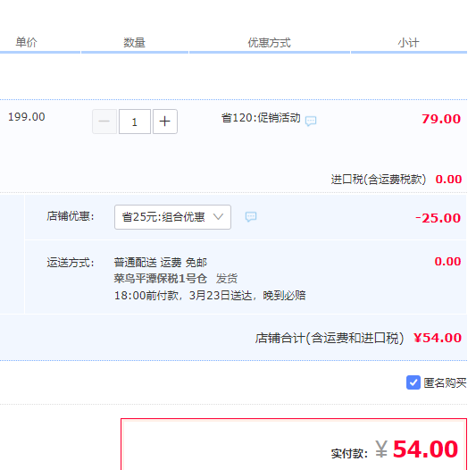476x470 pixels.
Task: Toggle the 匿名购买 checkbox
Action: pos(413,382)
